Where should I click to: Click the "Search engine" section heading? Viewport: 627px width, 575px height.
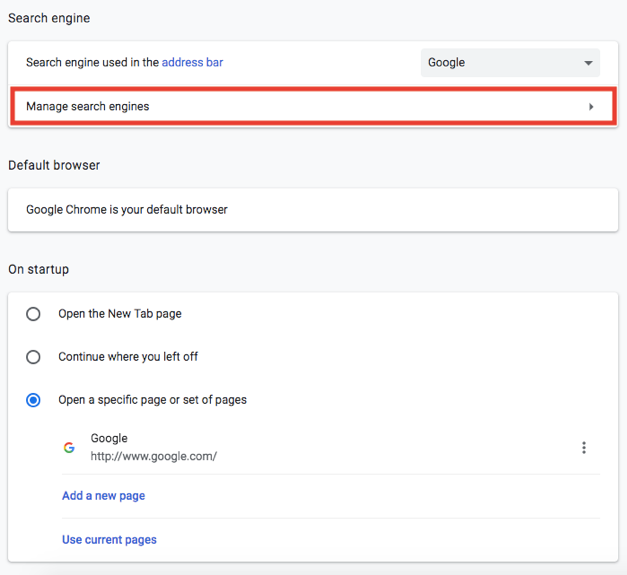(x=49, y=18)
